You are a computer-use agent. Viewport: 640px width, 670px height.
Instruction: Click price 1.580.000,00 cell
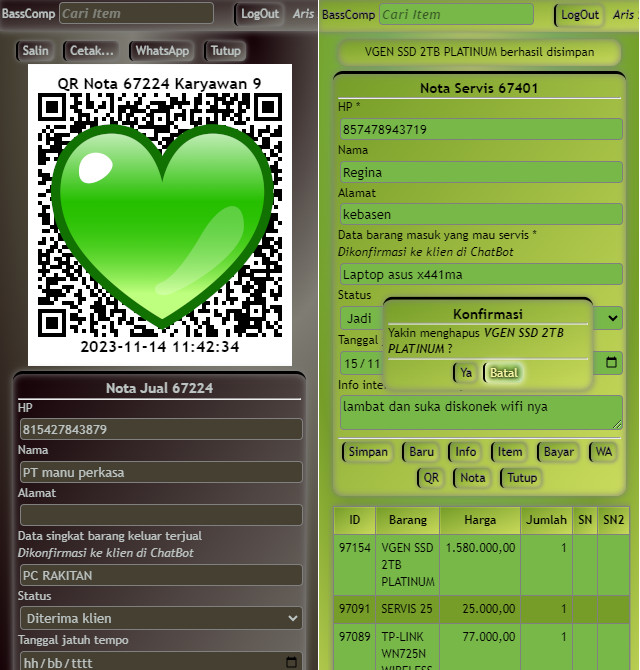tap(480, 565)
